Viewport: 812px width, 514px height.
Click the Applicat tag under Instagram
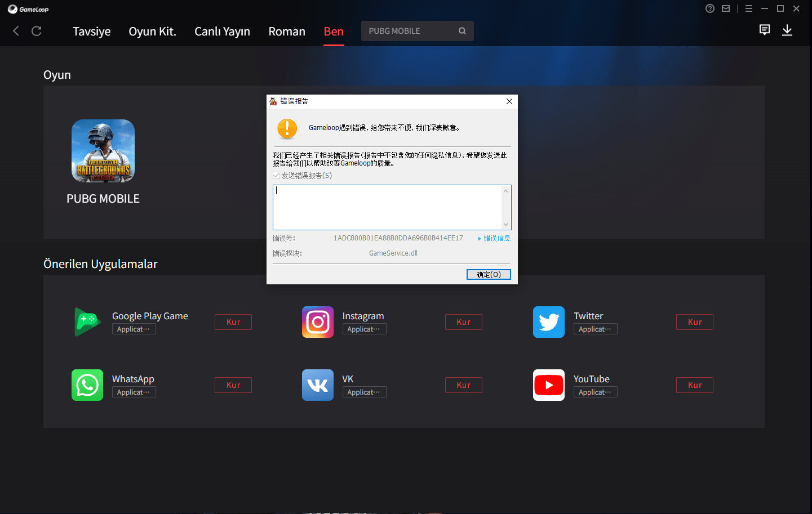click(365, 329)
